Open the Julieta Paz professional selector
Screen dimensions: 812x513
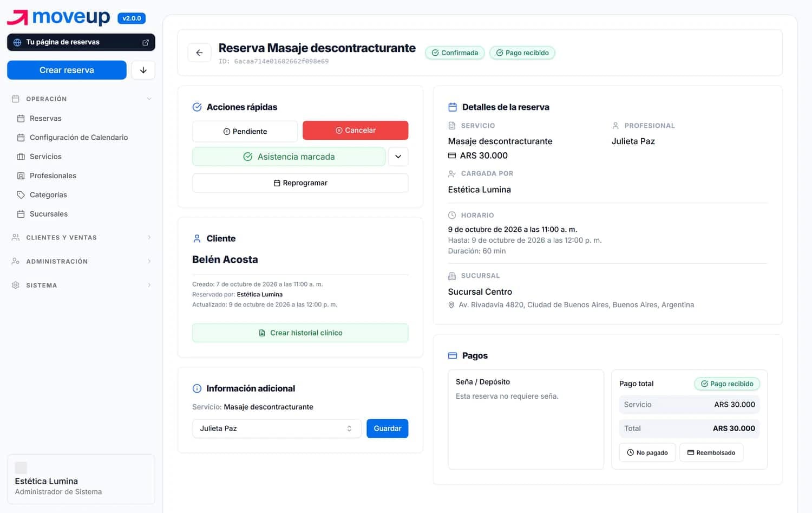pyautogui.click(x=277, y=428)
